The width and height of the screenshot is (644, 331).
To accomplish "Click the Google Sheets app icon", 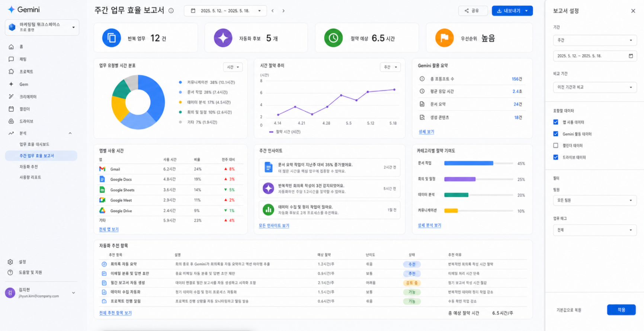I will tap(102, 190).
